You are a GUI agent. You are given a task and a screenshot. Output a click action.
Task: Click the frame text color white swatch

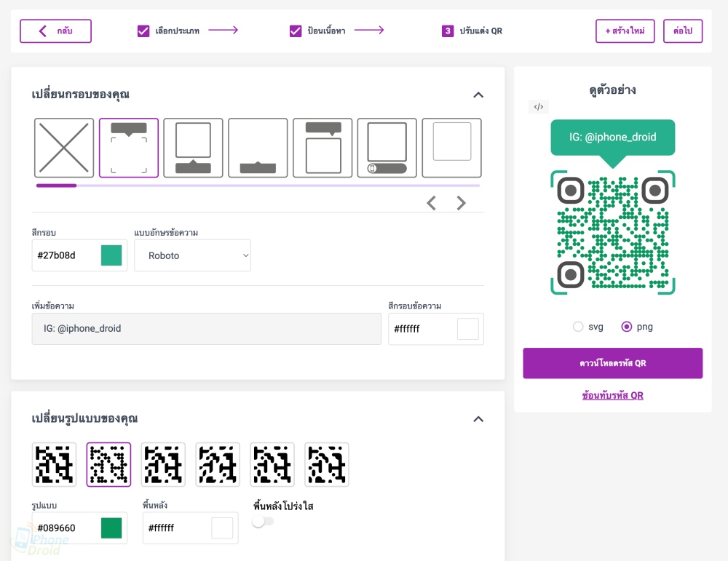coord(468,329)
